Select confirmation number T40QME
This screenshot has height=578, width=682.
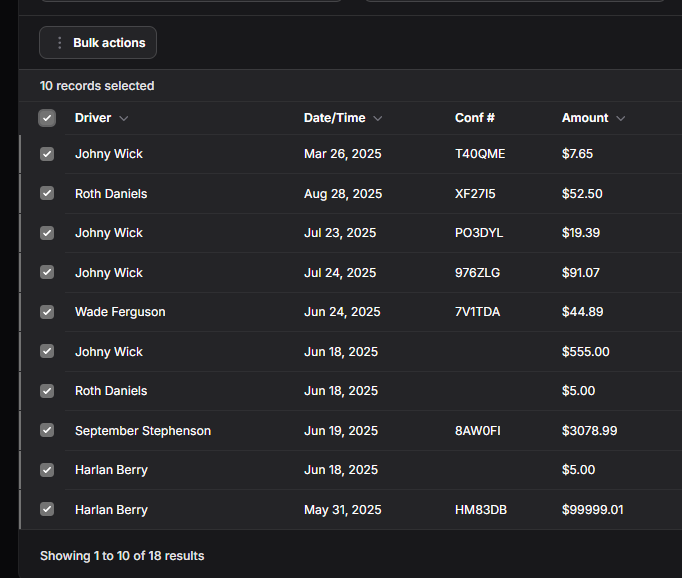480,154
